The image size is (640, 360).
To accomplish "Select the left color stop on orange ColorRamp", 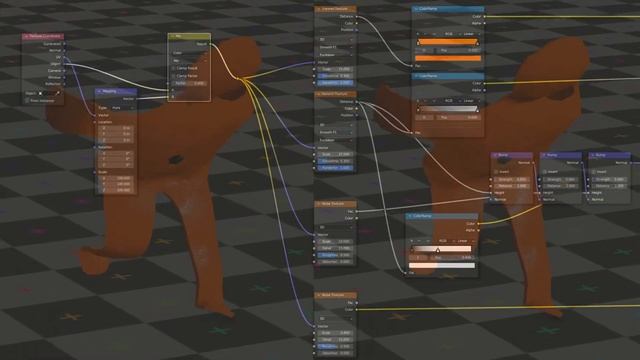I will pos(418,42).
